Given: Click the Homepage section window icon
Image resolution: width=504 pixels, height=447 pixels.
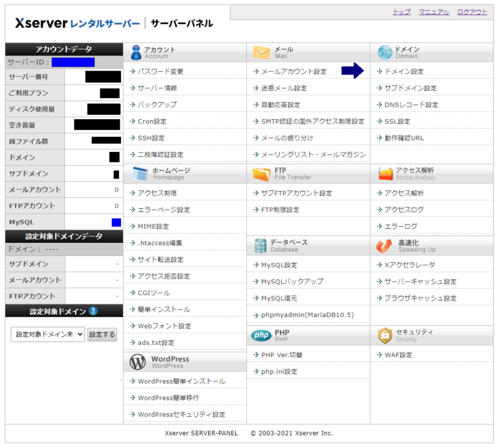Looking at the screenshot, I should point(140,174).
